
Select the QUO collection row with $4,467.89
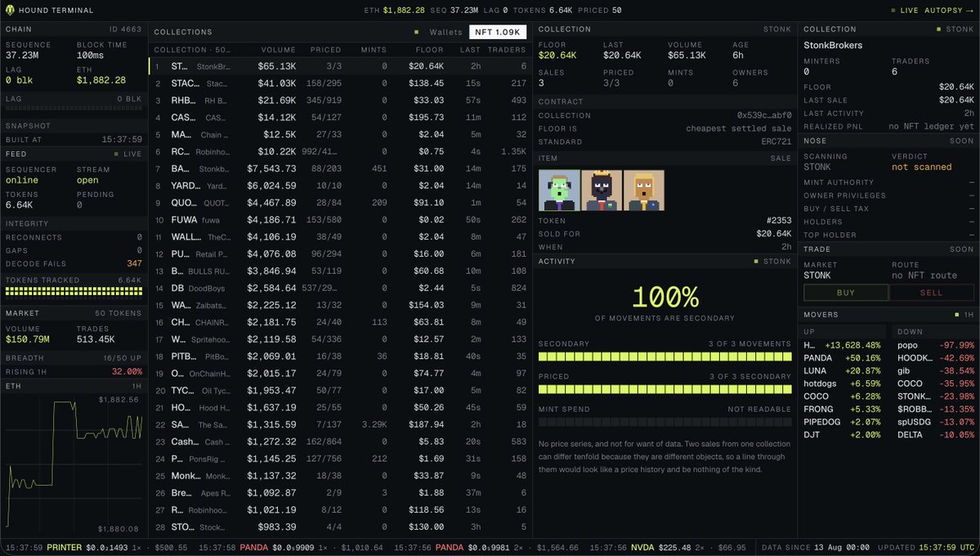click(341, 203)
